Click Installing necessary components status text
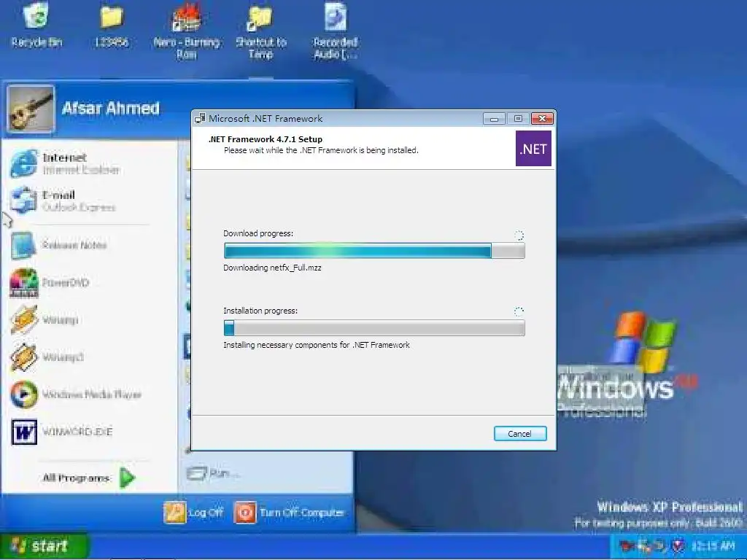Image resolution: width=747 pixels, height=560 pixels. pyautogui.click(x=317, y=345)
